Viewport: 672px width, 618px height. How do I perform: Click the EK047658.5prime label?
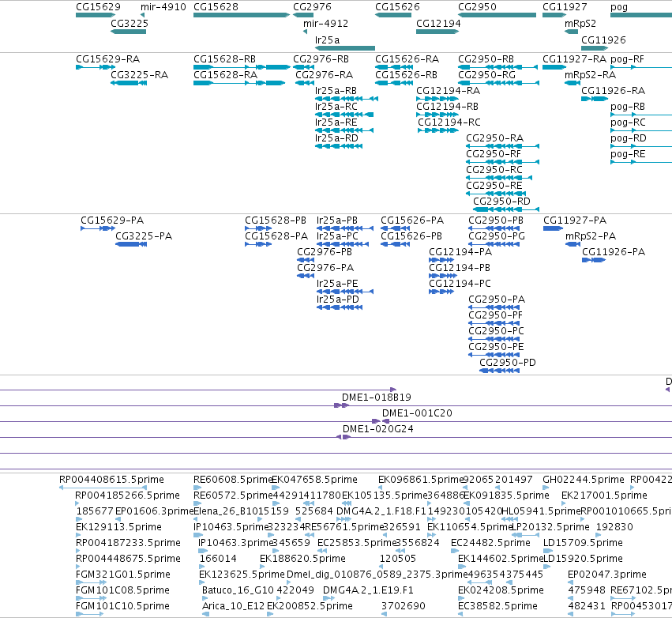pos(314,480)
